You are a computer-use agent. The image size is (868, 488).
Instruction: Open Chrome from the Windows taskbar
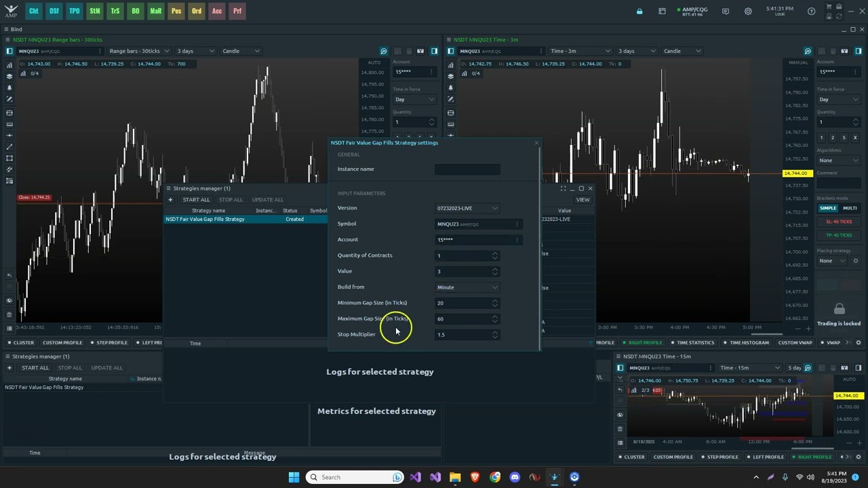tap(495, 477)
